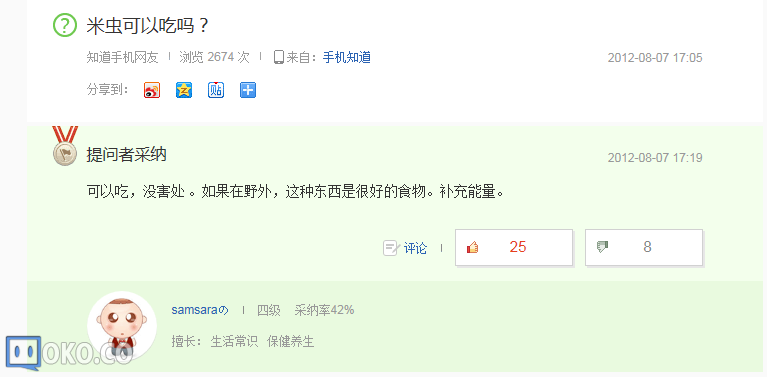Click the comment pencil icon
Image resolution: width=775 pixels, height=377 pixels.
(390, 248)
